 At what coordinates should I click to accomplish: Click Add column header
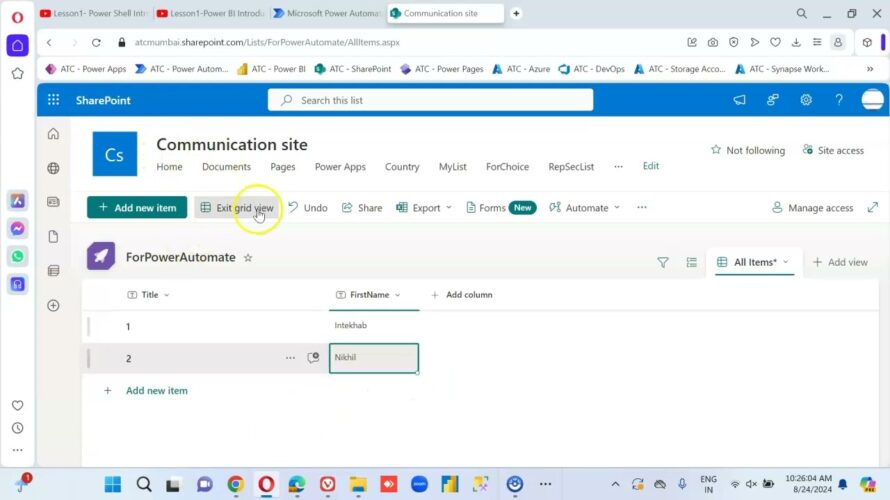461,295
